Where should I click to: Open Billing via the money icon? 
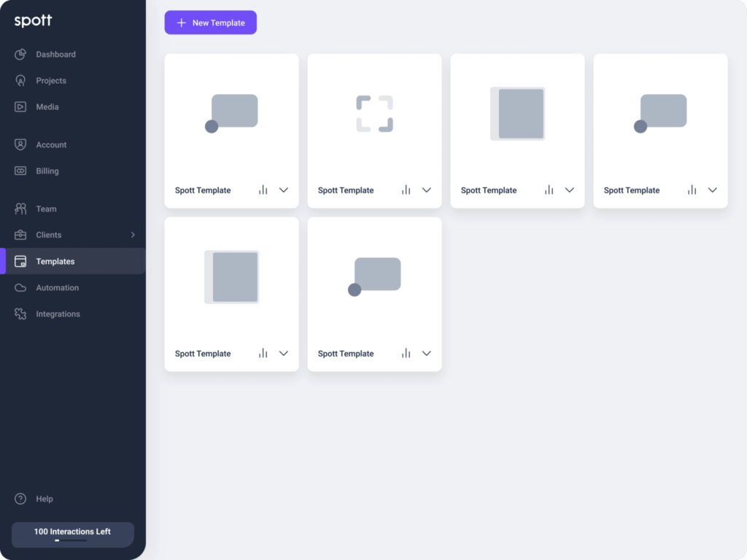click(x=20, y=171)
